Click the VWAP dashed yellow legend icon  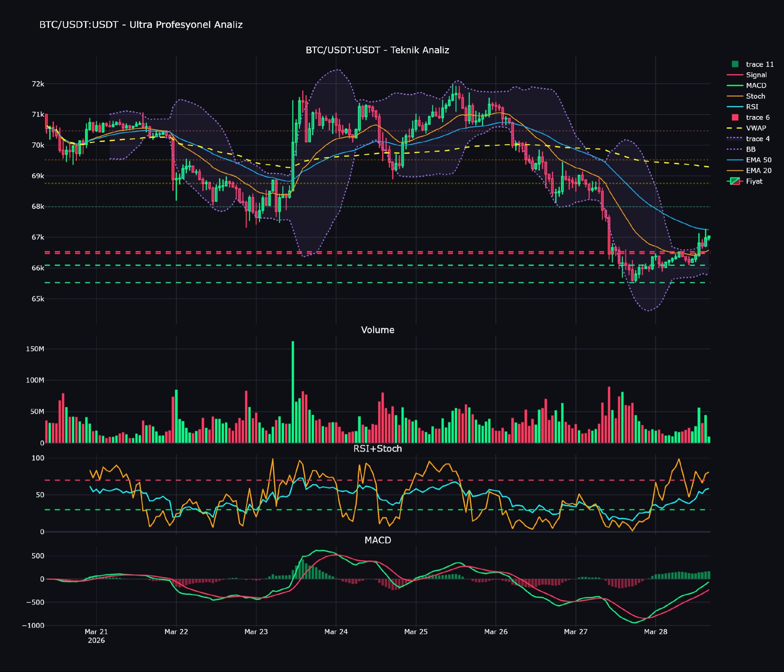(x=735, y=128)
